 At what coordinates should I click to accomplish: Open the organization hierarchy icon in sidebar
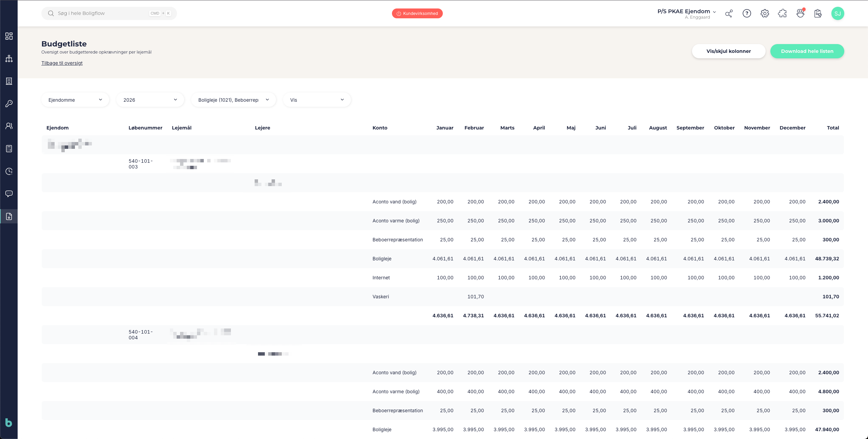pos(9,59)
